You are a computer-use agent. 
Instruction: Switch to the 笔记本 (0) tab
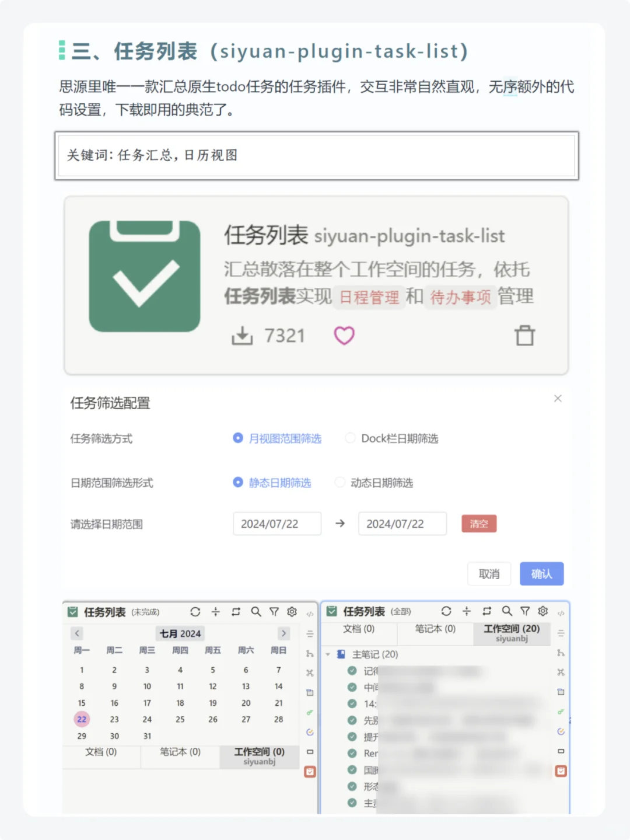180,752
